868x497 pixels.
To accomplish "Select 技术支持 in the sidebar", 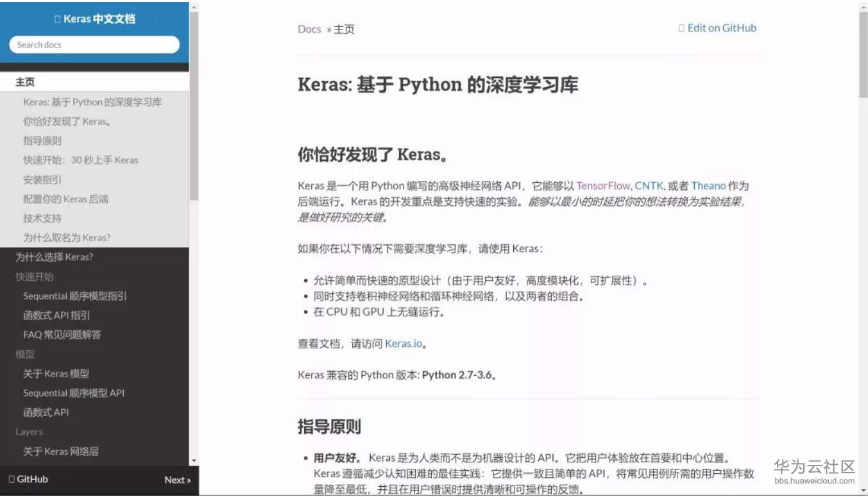I will [x=42, y=218].
